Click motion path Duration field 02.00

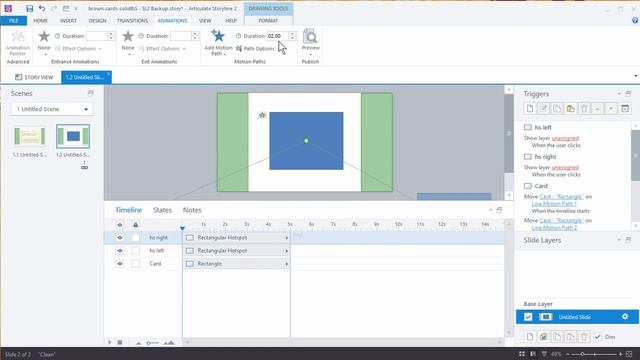click(278, 36)
